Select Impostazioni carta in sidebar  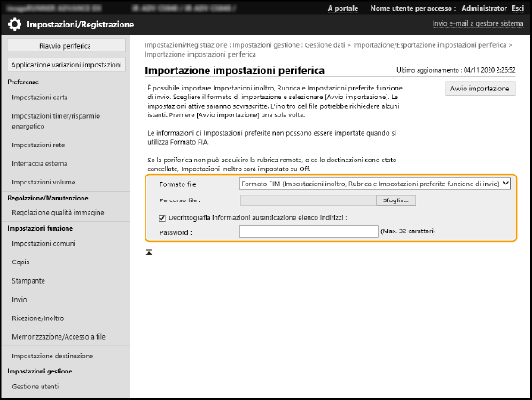point(39,97)
